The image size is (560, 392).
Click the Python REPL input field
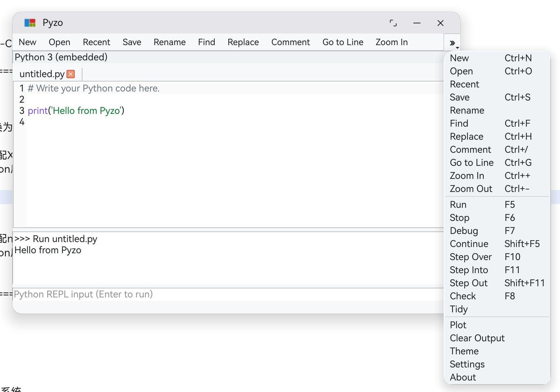pos(228,294)
